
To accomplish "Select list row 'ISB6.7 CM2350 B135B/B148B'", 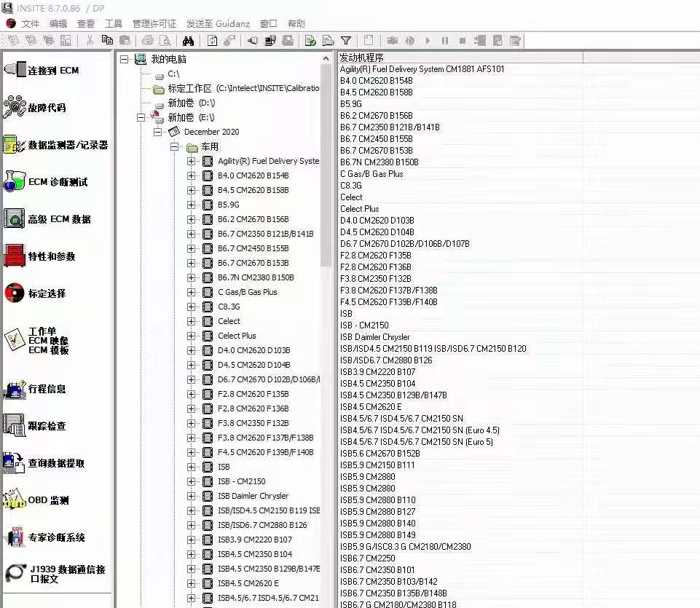I will [393, 593].
